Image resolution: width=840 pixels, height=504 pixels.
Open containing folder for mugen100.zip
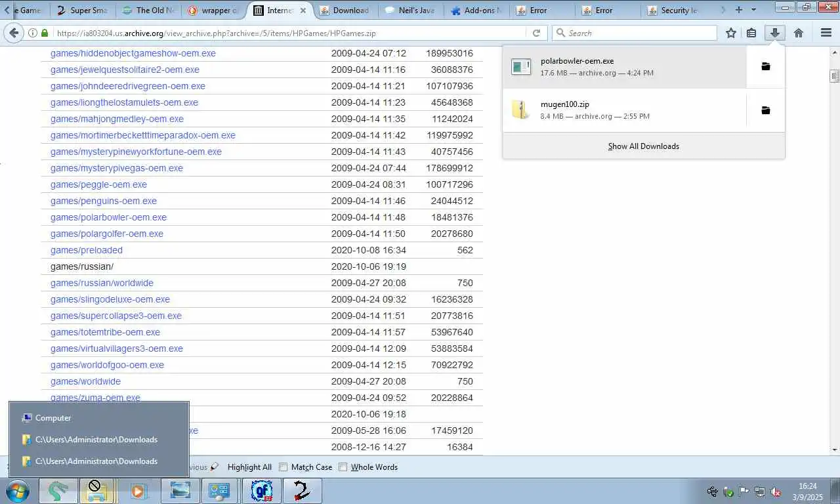point(765,110)
